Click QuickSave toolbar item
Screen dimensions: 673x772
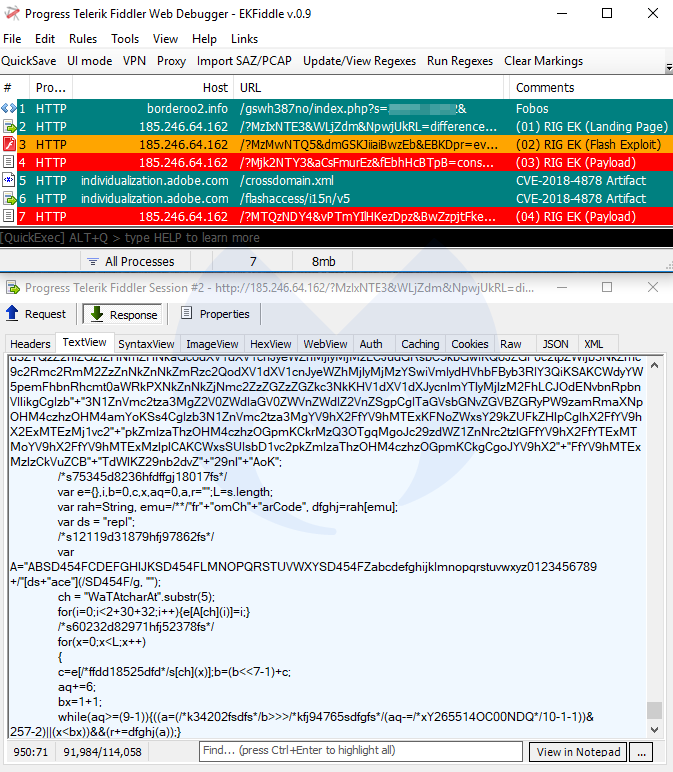point(29,61)
